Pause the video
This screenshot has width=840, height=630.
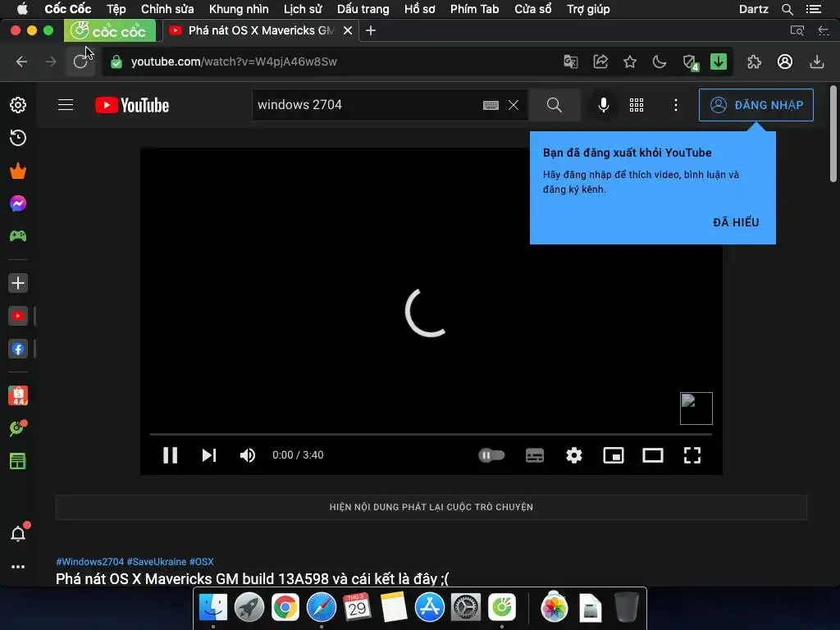point(171,455)
